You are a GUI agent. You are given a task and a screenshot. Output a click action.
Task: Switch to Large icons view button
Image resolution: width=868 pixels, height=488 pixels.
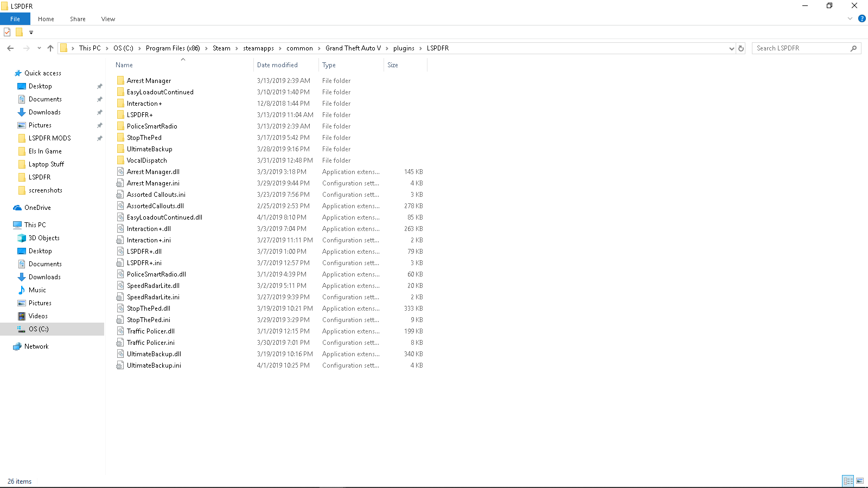(x=860, y=481)
